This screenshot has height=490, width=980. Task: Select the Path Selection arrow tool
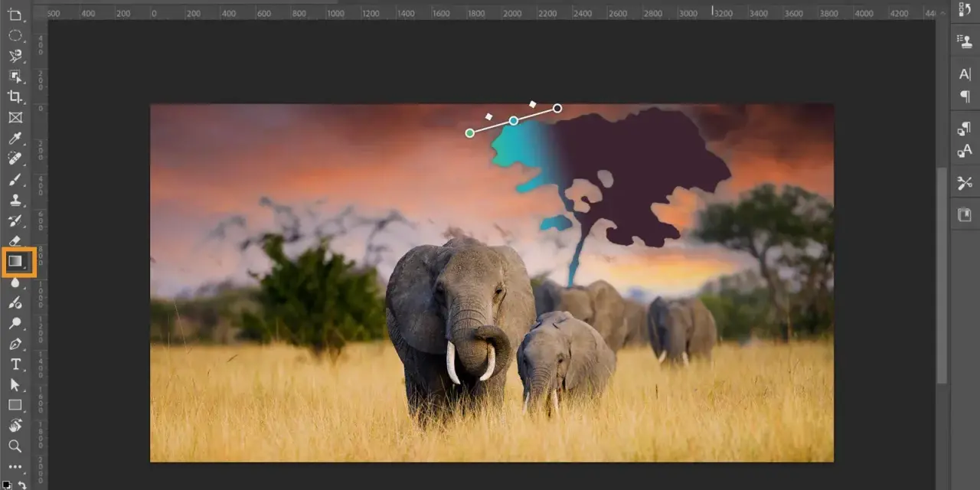(x=15, y=384)
